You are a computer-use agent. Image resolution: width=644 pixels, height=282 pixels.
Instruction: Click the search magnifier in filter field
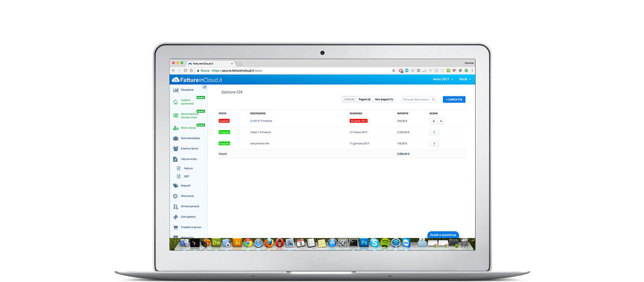coord(433,99)
